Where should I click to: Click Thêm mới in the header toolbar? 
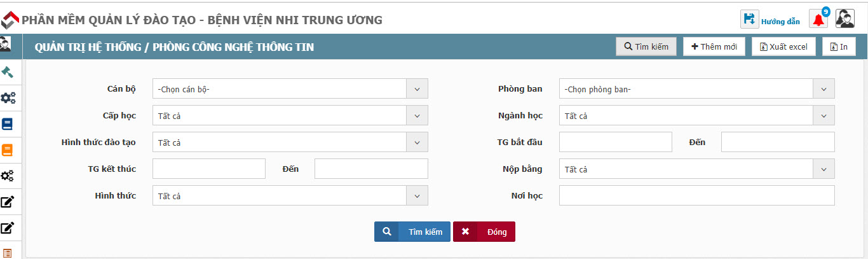[x=714, y=46]
